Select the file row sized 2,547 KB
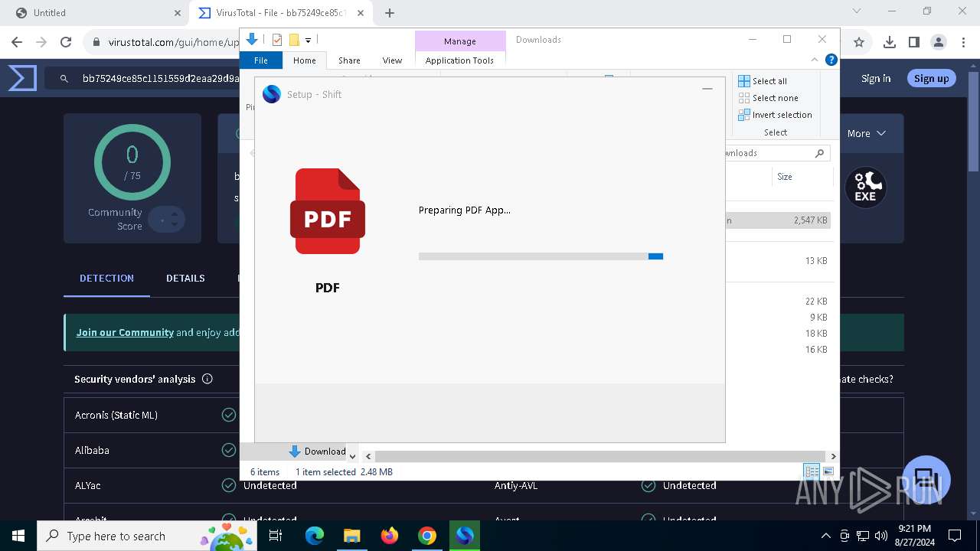 click(x=778, y=220)
